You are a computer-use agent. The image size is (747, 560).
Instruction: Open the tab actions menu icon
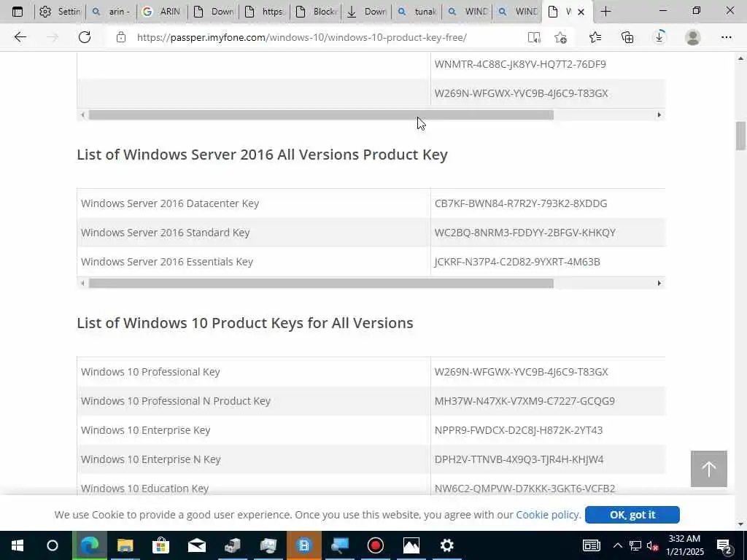click(18, 12)
